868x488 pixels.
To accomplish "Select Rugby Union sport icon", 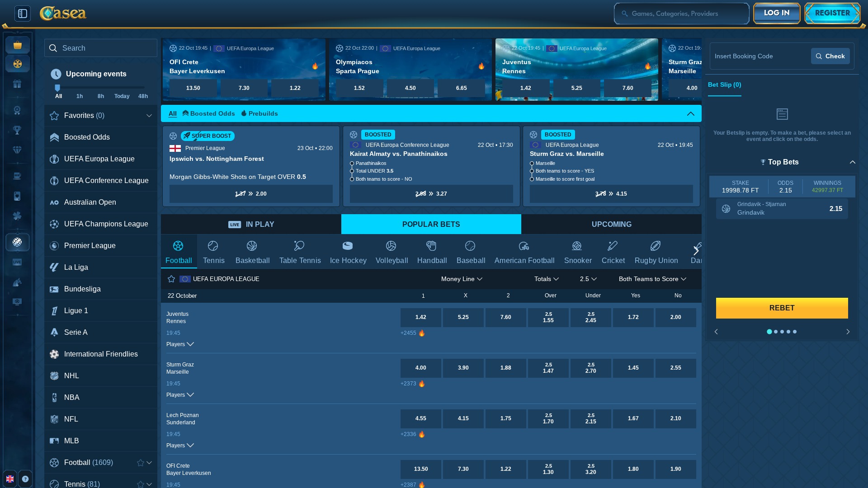I will point(656,252).
